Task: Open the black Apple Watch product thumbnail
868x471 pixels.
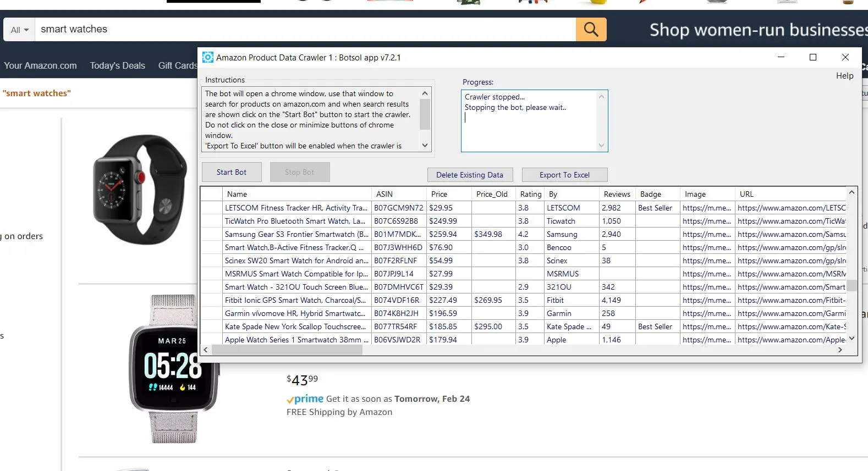Action: 140,190
